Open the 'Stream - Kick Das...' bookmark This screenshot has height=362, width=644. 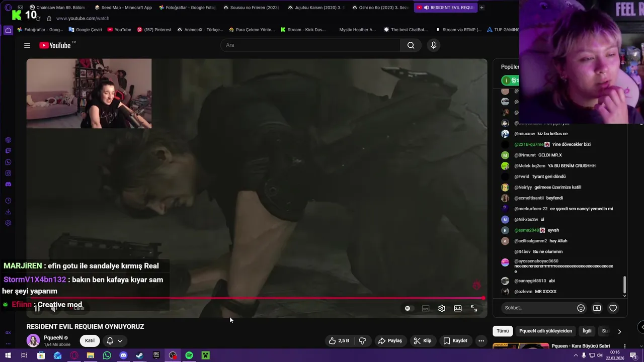(303, 30)
